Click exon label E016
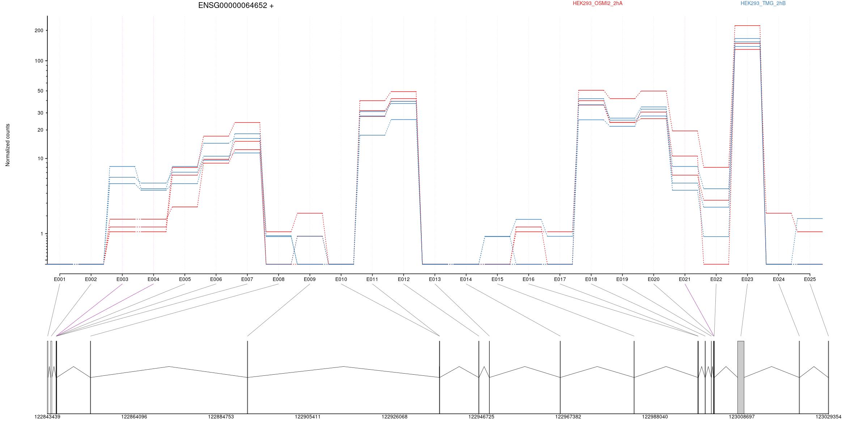The height and width of the screenshot is (434, 868). pos(528,279)
